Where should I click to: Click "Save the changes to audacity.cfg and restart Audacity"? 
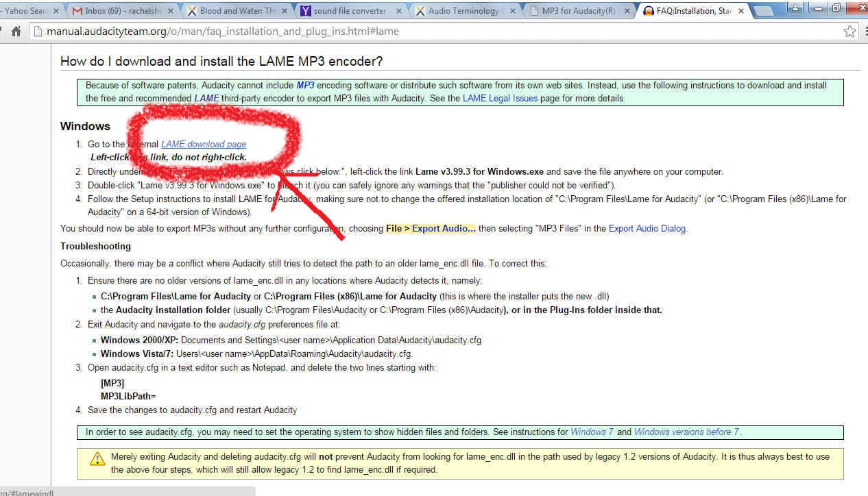(192, 410)
